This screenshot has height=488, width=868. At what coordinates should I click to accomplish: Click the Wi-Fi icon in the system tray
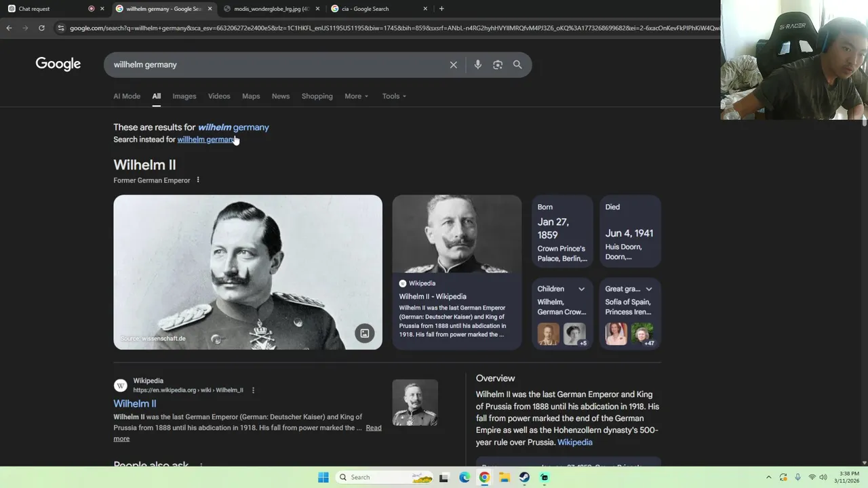812,477
